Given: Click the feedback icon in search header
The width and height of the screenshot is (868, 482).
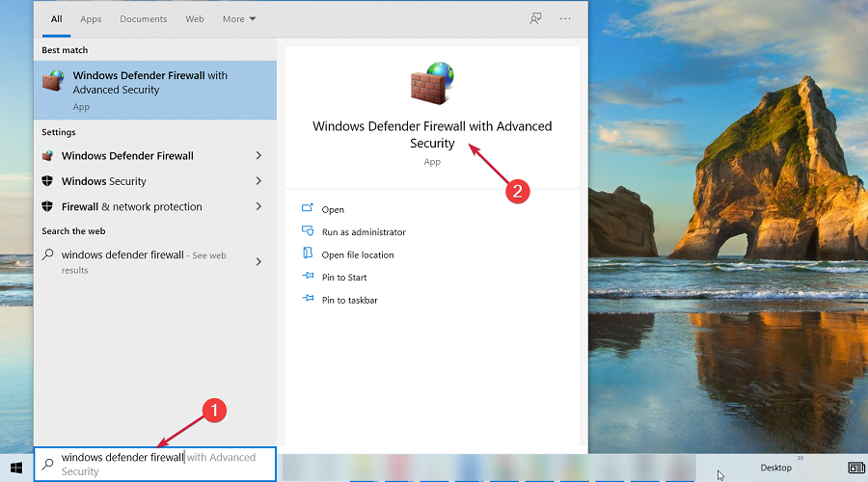Looking at the screenshot, I should (x=535, y=18).
